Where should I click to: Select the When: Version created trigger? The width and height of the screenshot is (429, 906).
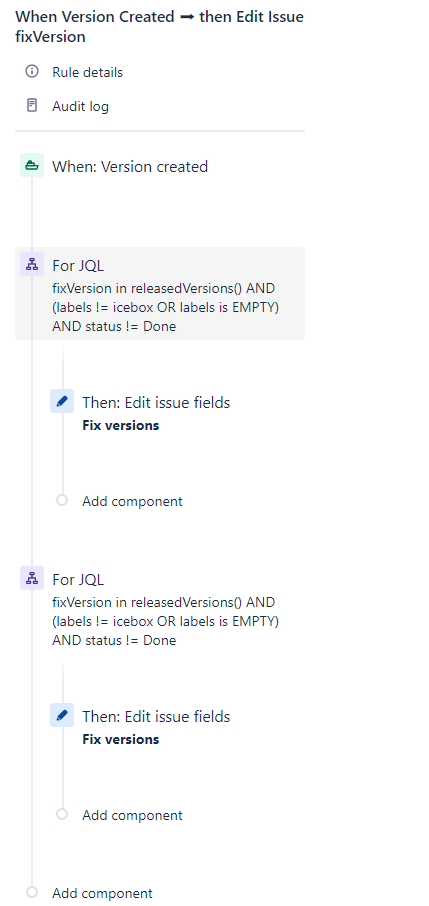130,166
